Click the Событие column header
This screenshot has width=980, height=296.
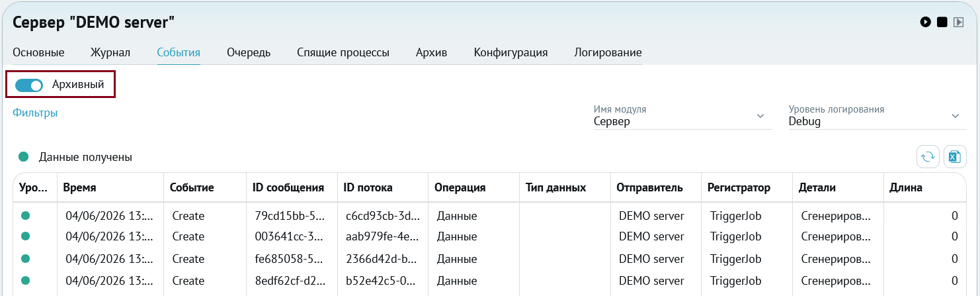[x=205, y=188]
